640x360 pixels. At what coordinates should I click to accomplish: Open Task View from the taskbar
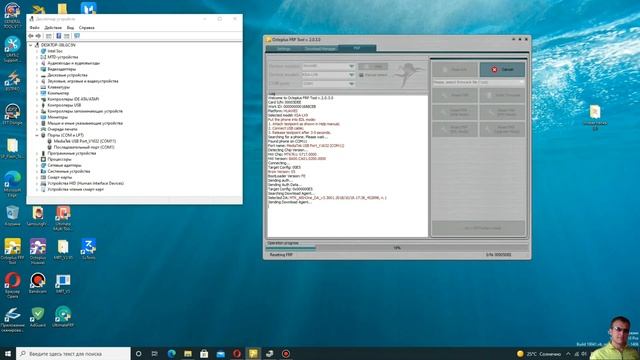[155, 353]
